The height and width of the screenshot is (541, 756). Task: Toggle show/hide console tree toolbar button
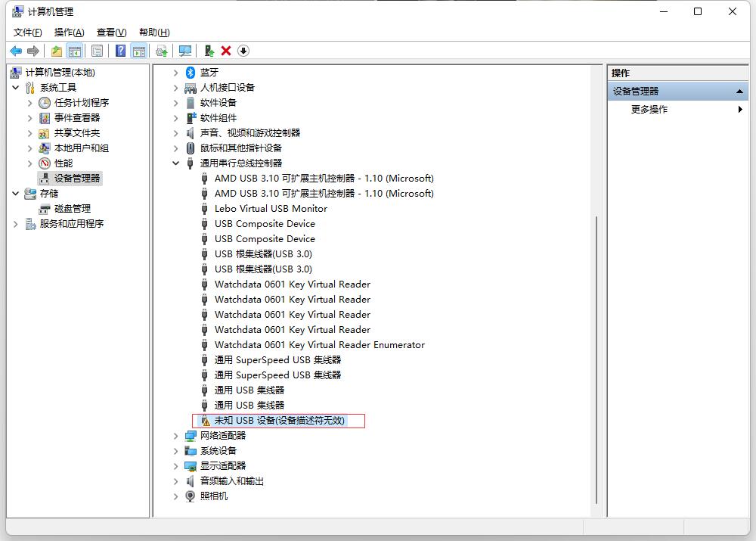pyautogui.click(x=74, y=51)
